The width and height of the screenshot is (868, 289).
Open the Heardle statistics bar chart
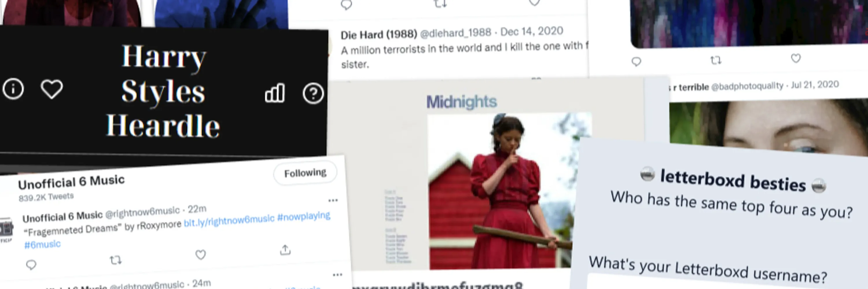tap(275, 93)
